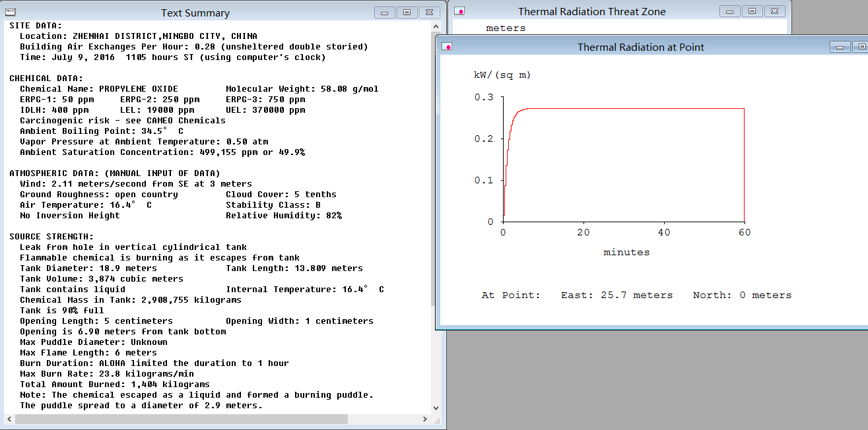Click Max Flame Length 6 meters line
The image size is (868, 430).
click(88, 352)
